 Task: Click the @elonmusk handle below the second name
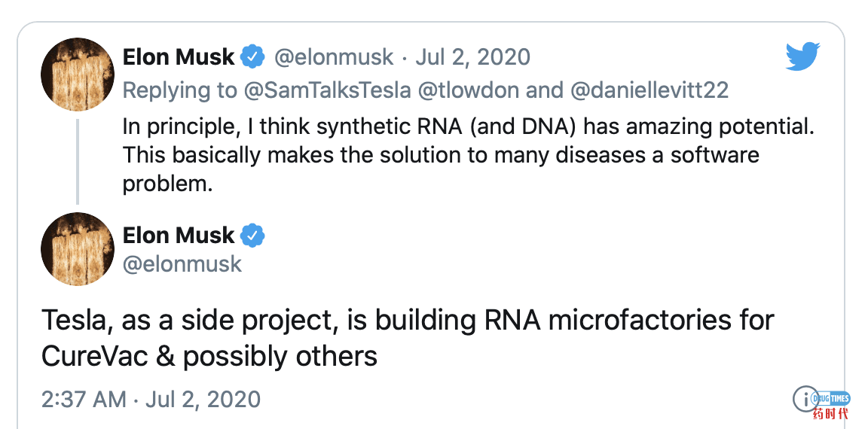click(182, 264)
